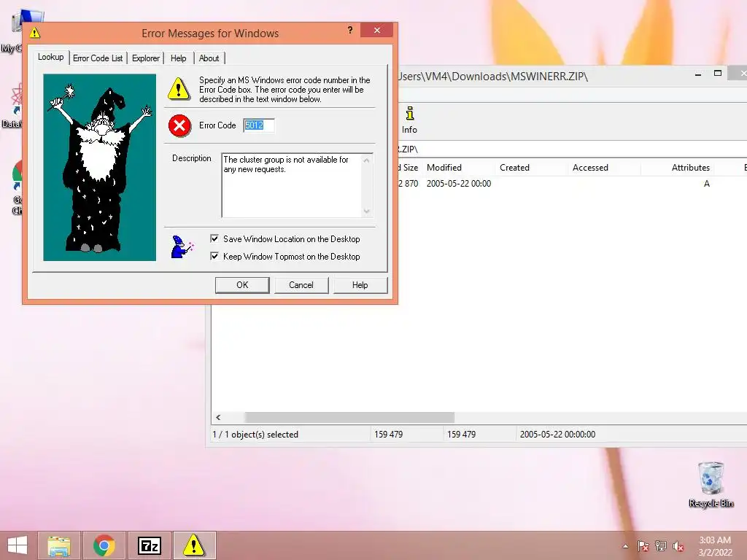Open the Recycle Bin desktop icon
This screenshot has height=560, width=747.
tap(711, 484)
